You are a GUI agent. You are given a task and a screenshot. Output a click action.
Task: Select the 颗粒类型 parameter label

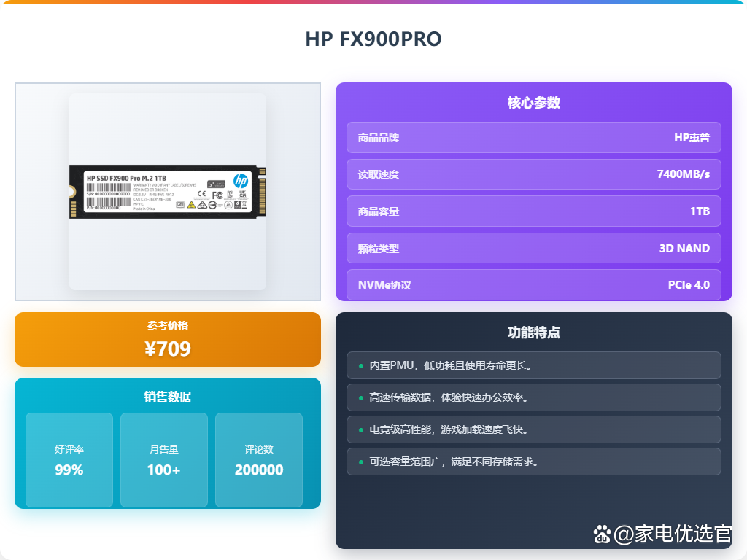(379, 249)
